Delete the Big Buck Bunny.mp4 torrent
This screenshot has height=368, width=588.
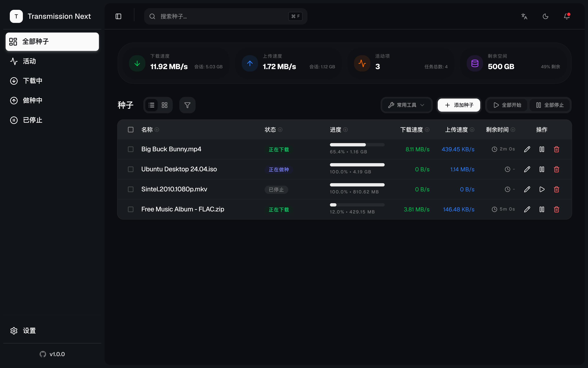tap(556, 149)
